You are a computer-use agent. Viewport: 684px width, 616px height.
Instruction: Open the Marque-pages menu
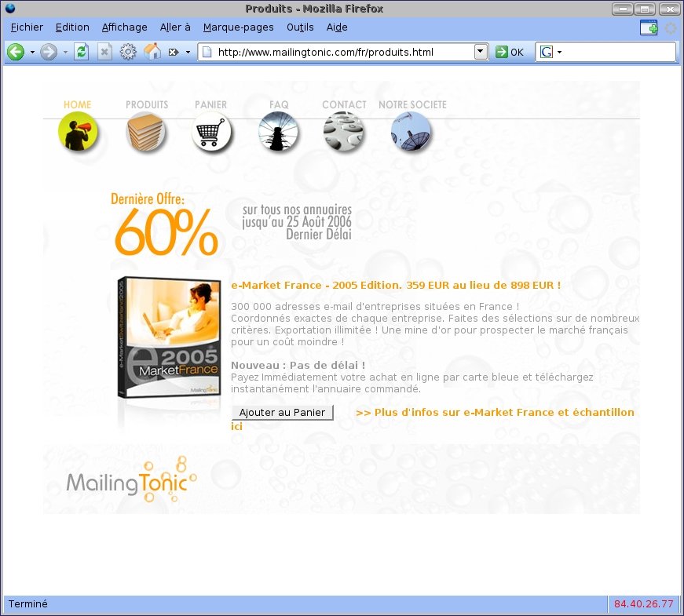[238, 27]
